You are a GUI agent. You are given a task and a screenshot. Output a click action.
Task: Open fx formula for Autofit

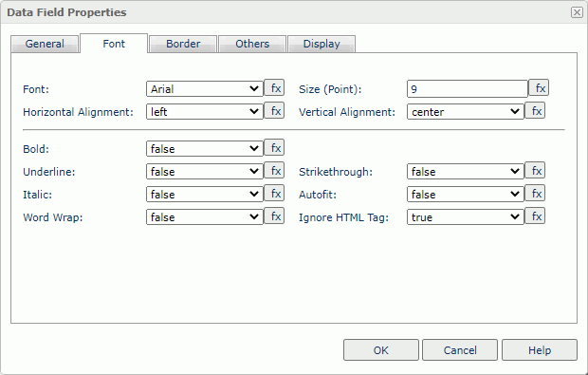(x=535, y=194)
